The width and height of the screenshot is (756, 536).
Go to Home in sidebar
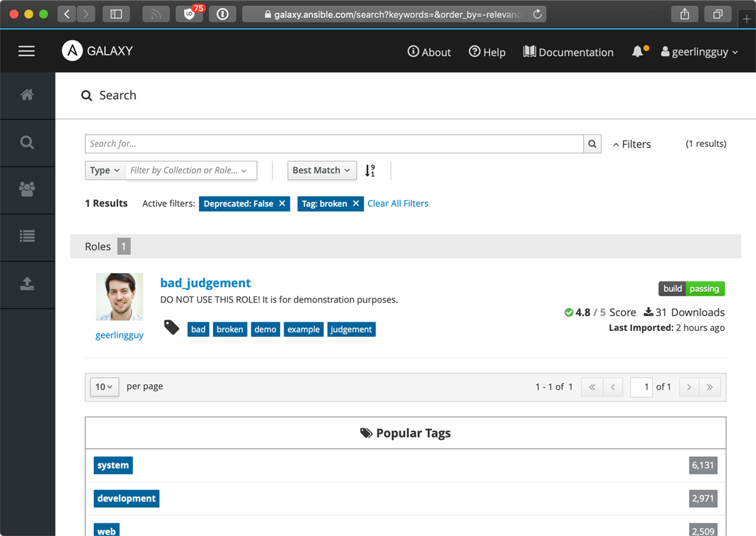[27, 95]
